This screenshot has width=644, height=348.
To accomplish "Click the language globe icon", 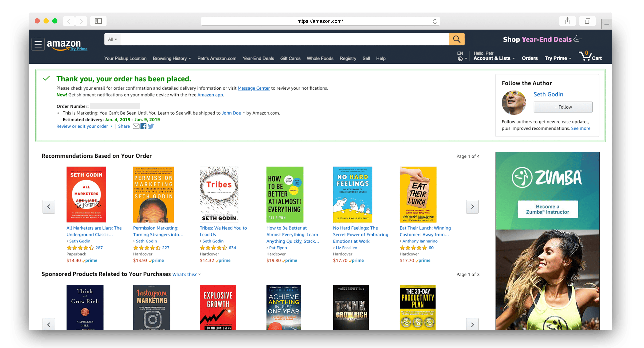I will point(460,59).
